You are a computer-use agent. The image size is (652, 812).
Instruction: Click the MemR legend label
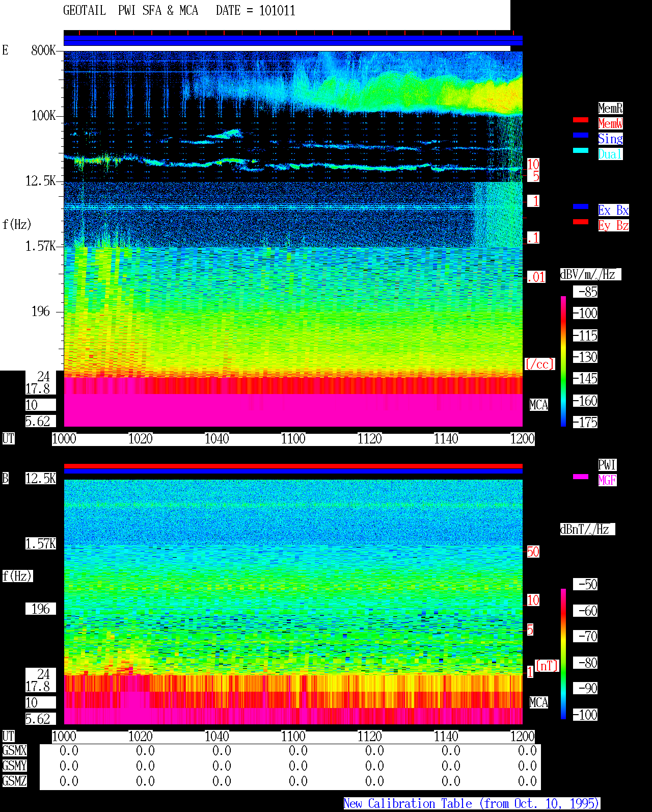(x=610, y=108)
